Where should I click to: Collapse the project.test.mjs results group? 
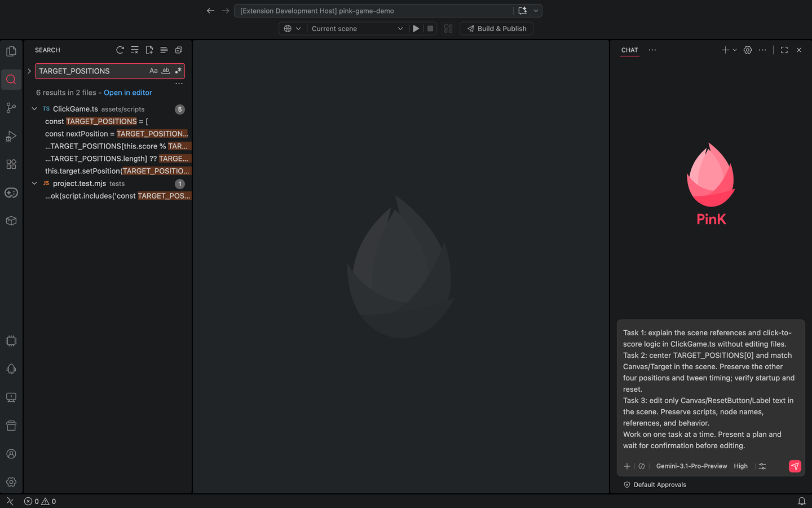point(34,183)
